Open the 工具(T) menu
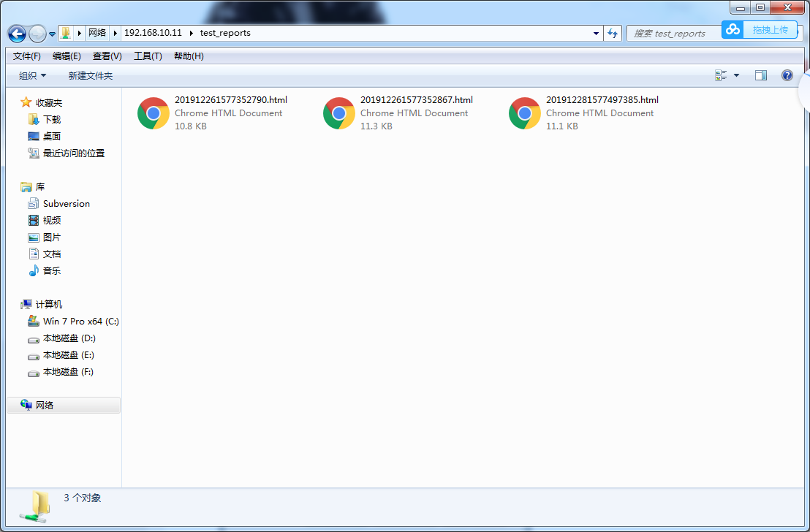 148,56
